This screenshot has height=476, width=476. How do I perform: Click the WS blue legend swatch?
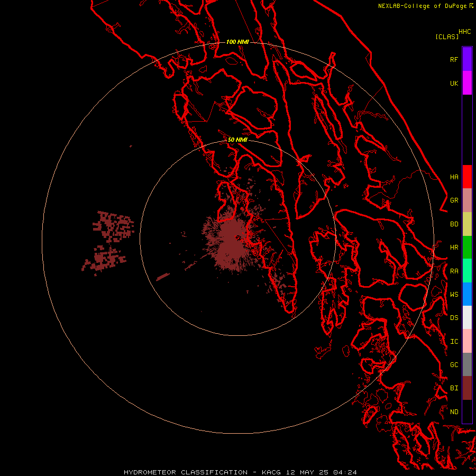point(467,294)
